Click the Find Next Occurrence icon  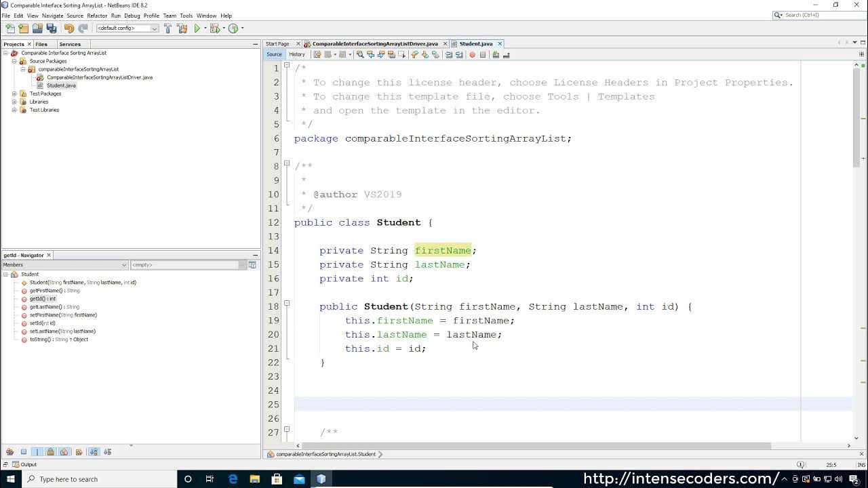[380, 55]
